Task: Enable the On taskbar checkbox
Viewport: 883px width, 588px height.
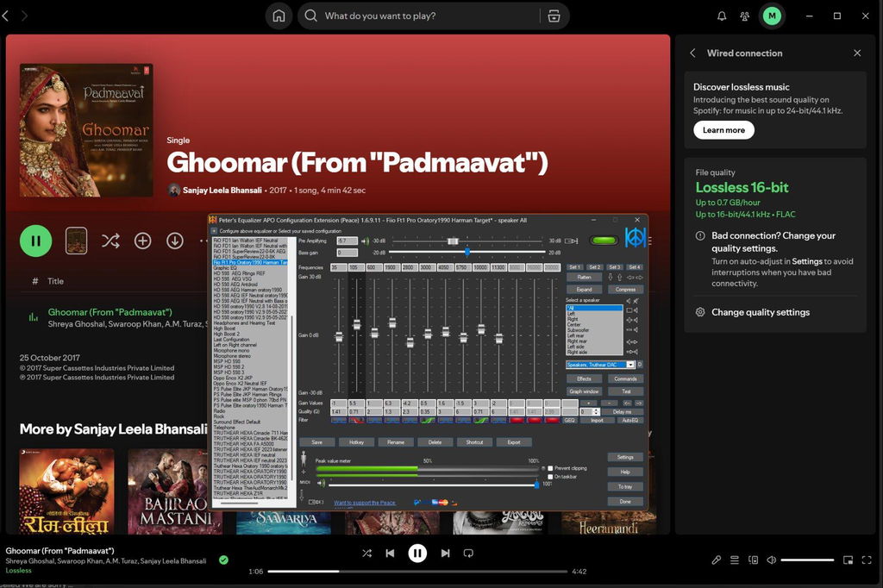Action: coord(550,477)
